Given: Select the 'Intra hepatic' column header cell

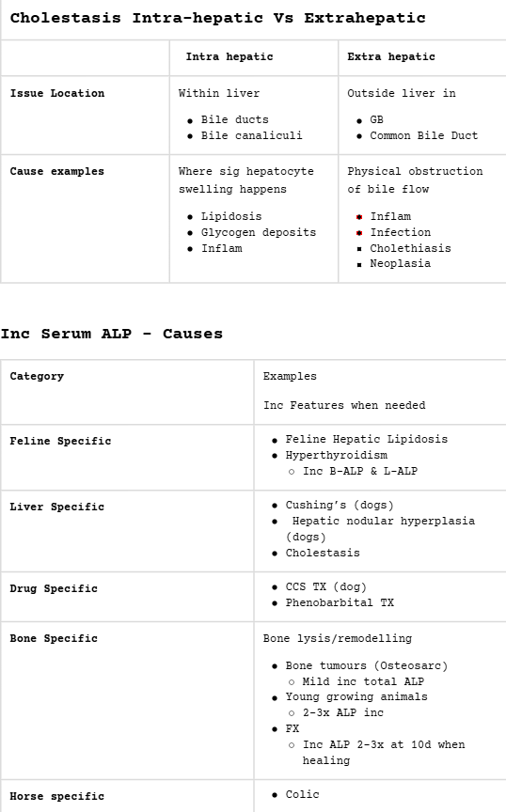Looking at the screenshot, I should 254,57.
